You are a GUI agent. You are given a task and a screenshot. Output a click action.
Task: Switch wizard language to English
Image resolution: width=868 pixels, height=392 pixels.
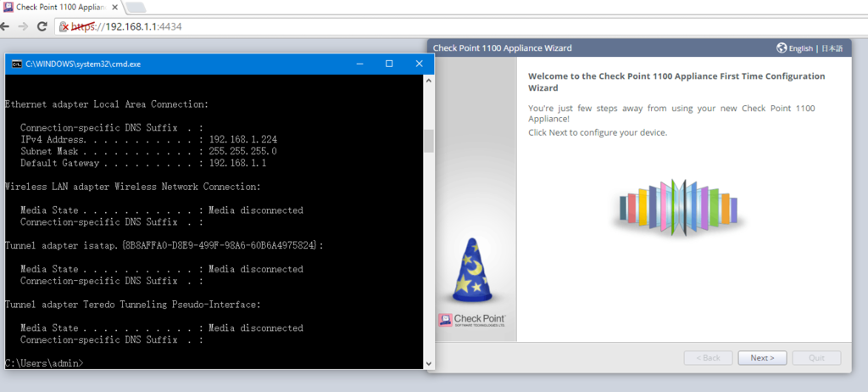coord(800,48)
